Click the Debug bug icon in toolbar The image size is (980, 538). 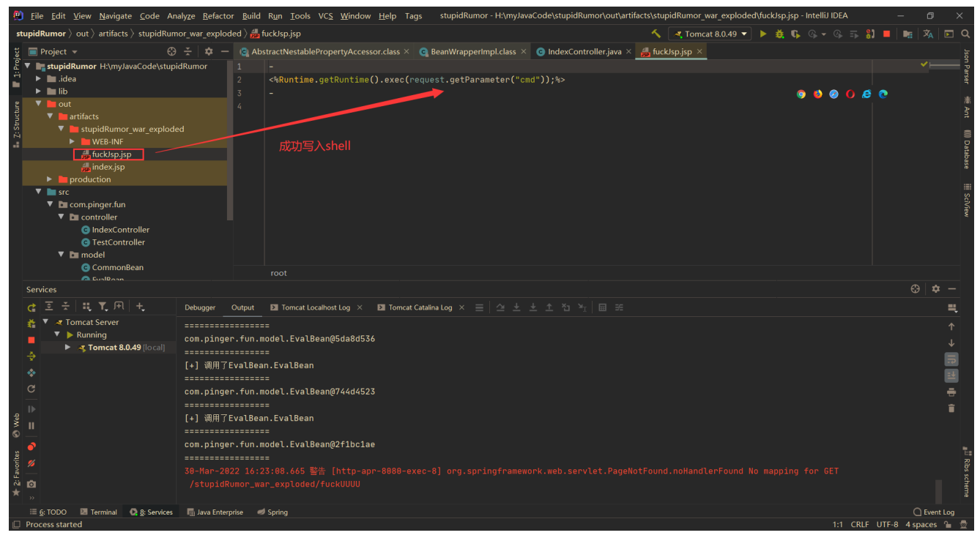(x=779, y=34)
